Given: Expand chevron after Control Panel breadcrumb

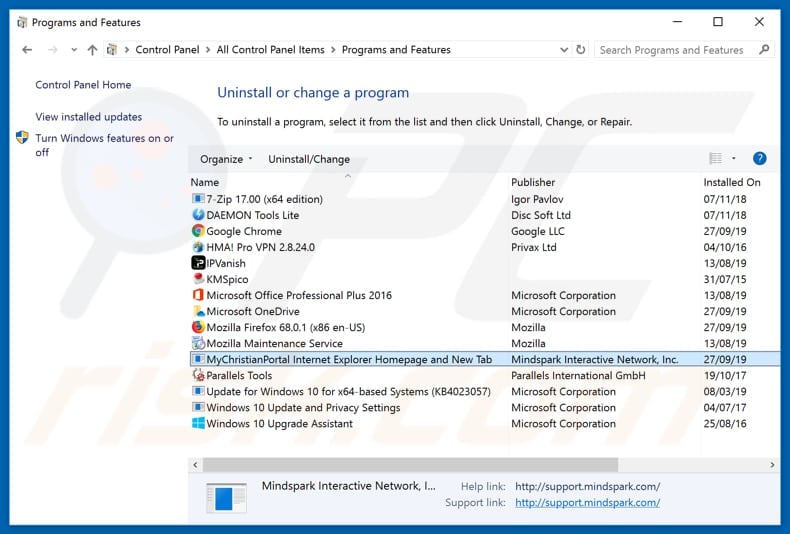Looking at the screenshot, I should click(208, 50).
